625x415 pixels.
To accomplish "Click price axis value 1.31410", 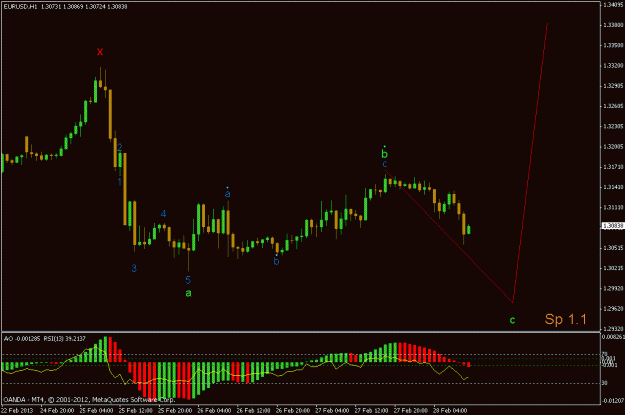I will [x=613, y=187].
